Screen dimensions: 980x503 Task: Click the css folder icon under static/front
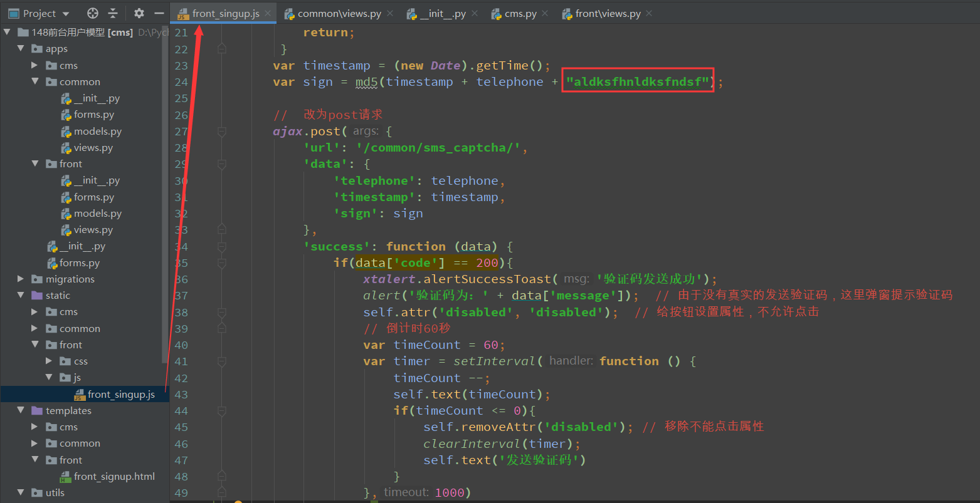pos(65,361)
